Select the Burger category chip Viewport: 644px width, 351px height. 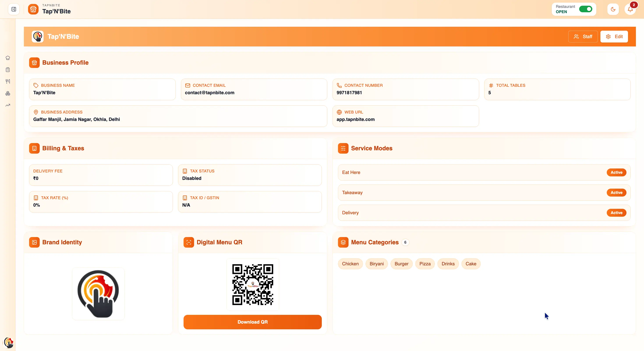pos(401,264)
